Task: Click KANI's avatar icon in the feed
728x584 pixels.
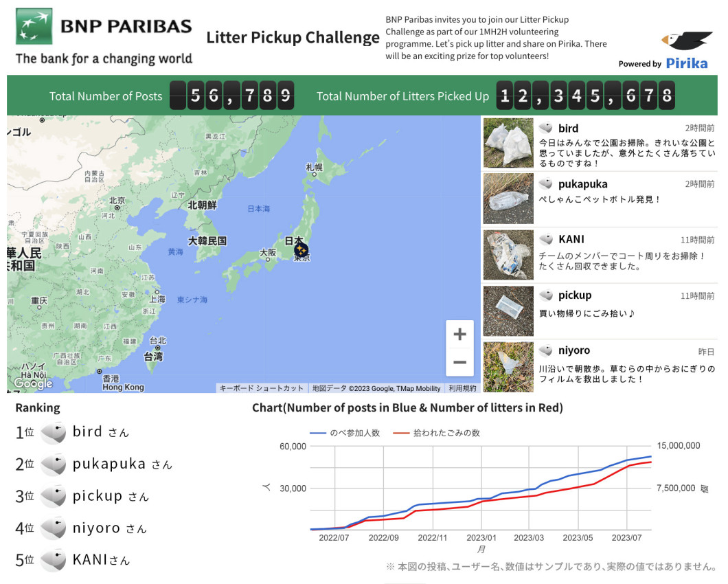Action: 546,239
